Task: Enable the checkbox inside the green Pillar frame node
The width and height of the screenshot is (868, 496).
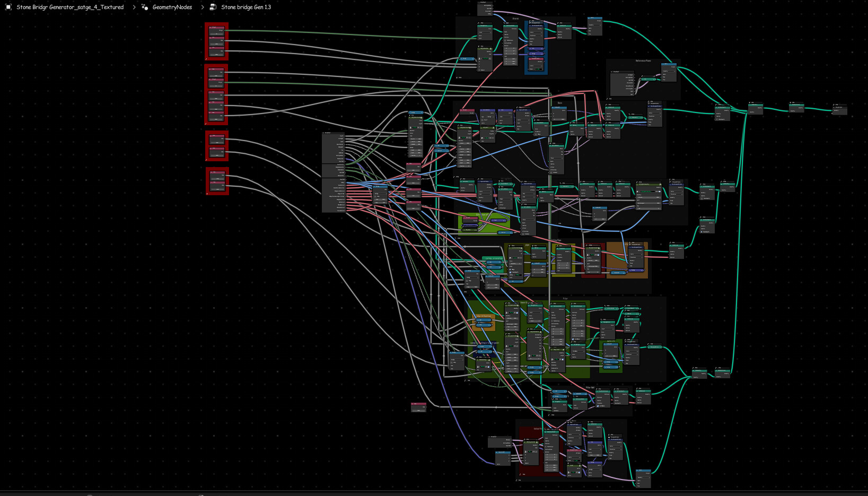Action: [572, 339]
